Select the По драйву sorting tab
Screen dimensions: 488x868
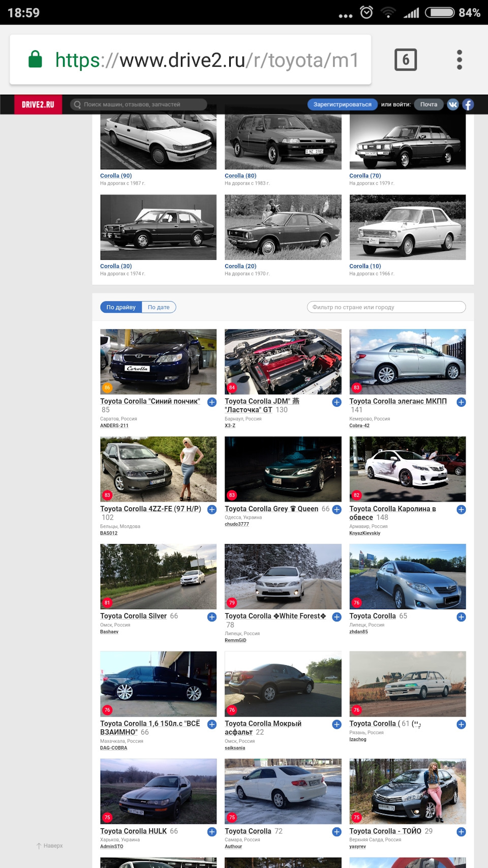click(x=121, y=307)
